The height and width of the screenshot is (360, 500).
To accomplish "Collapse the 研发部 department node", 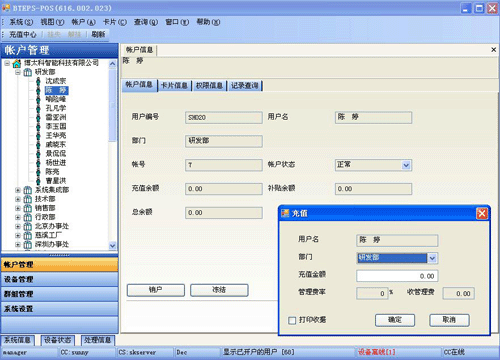I will tap(18, 72).
